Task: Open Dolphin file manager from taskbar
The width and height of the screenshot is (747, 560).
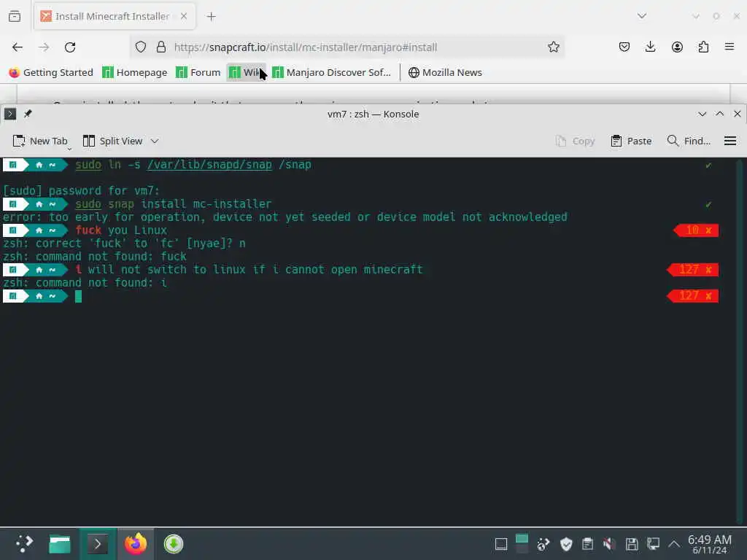Action: point(60,544)
